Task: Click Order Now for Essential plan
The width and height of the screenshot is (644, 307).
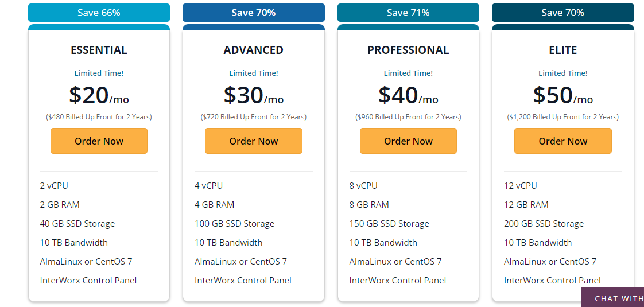Action: coord(99,141)
